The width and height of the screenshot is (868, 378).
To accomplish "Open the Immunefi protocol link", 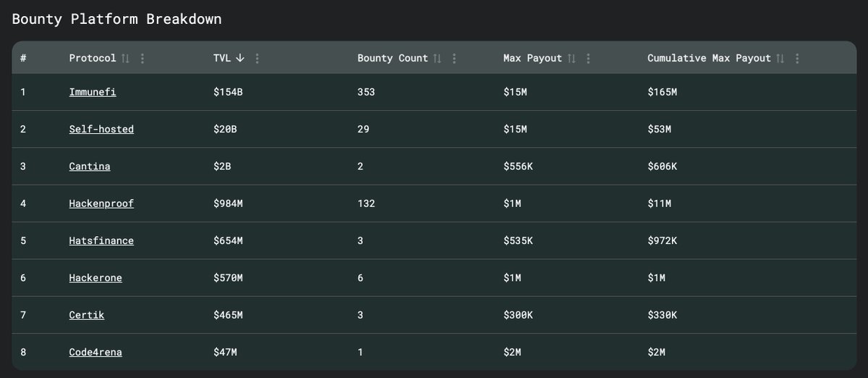I will 93,92.
